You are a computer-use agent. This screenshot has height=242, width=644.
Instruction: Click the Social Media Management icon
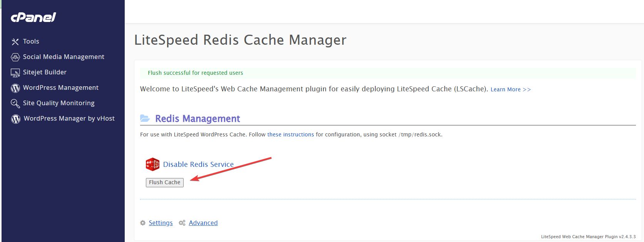tap(15, 57)
